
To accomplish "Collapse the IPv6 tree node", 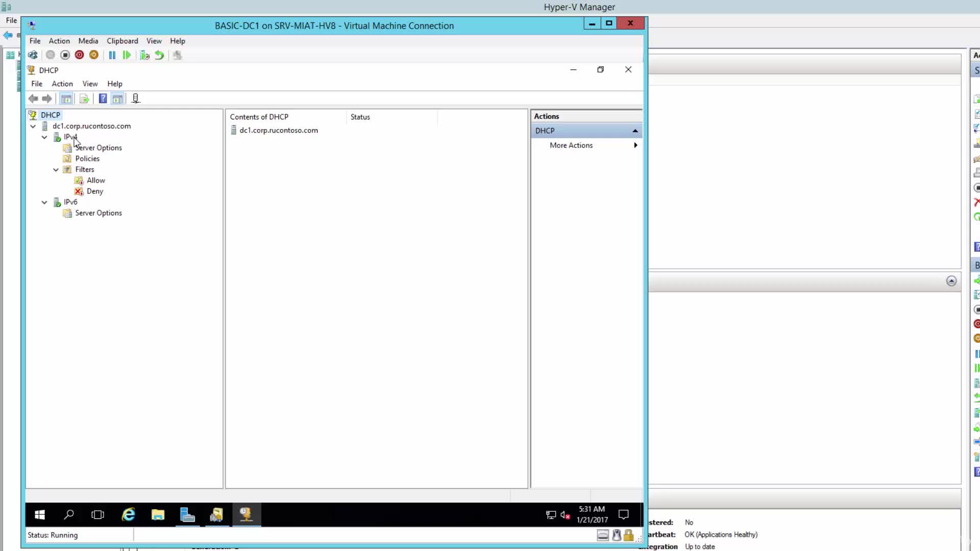I will coord(44,203).
